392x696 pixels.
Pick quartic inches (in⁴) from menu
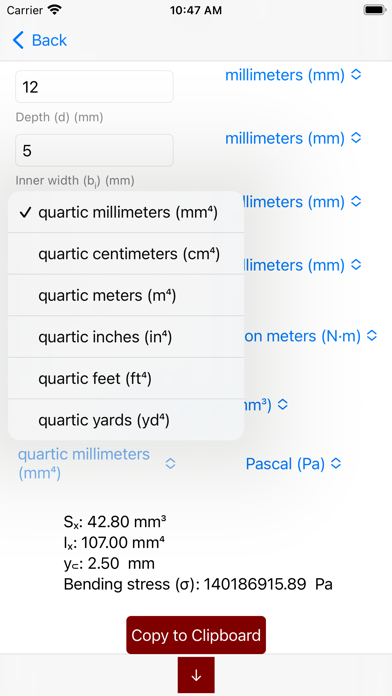(126, 337)
